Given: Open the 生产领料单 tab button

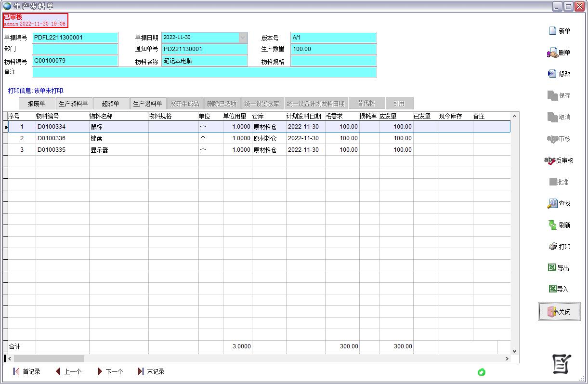Looking at the screenshot, I should pyautogui.click(x=73, y=104).
